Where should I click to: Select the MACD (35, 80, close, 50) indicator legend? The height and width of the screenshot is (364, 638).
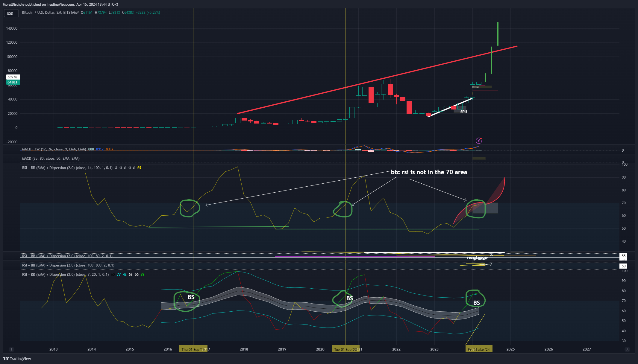51,159
